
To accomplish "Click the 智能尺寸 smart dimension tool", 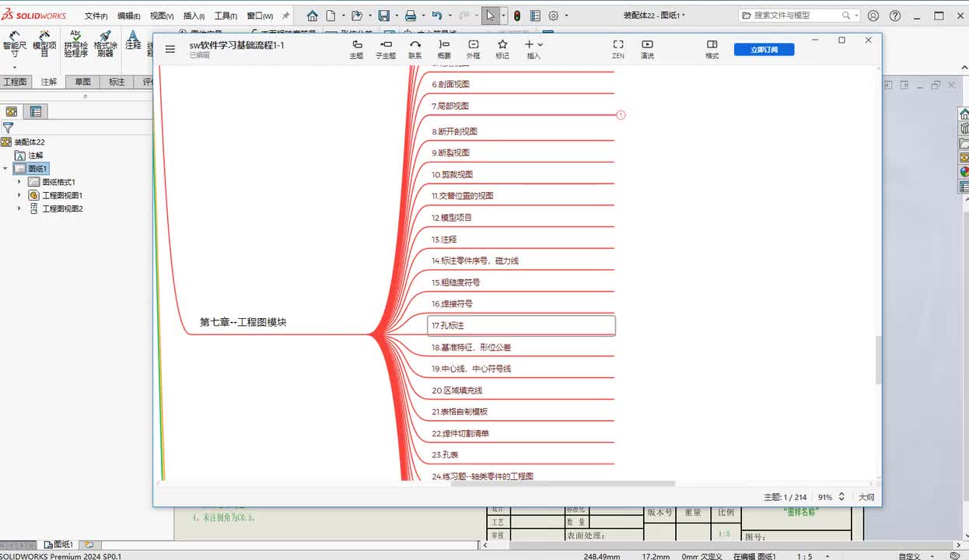I will coord(14,45).
